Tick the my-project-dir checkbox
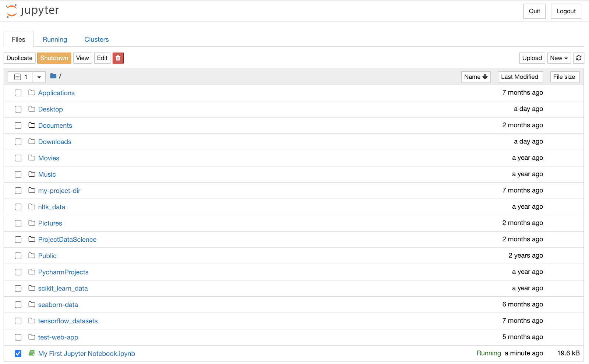This screenshot has height=364, width=589. pyautogui.click(x=18, y=191)
